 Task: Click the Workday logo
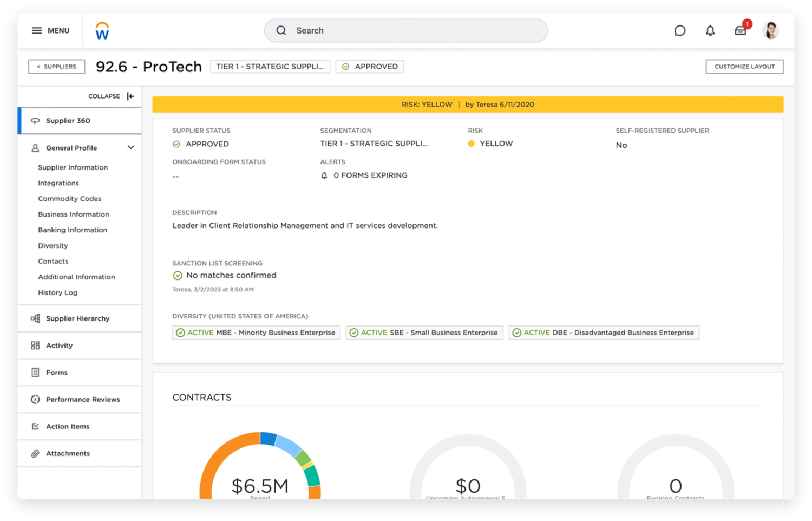point(102,31)
